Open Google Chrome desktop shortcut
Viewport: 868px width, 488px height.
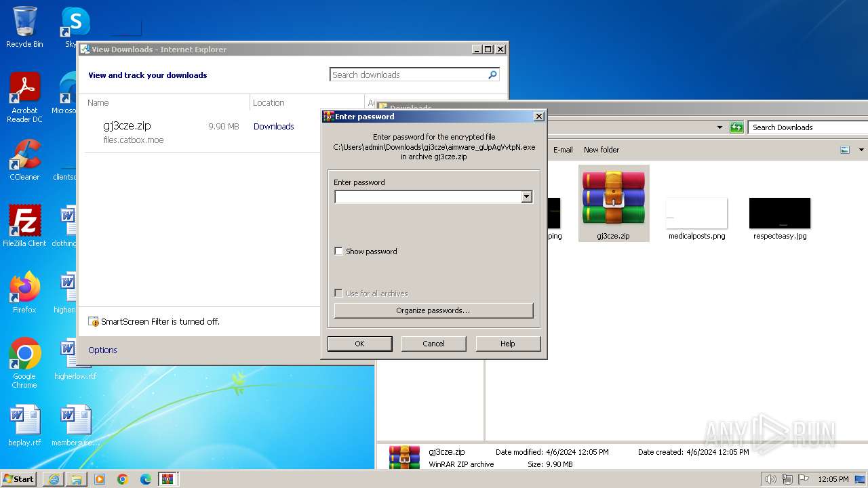tap(24, 363)
